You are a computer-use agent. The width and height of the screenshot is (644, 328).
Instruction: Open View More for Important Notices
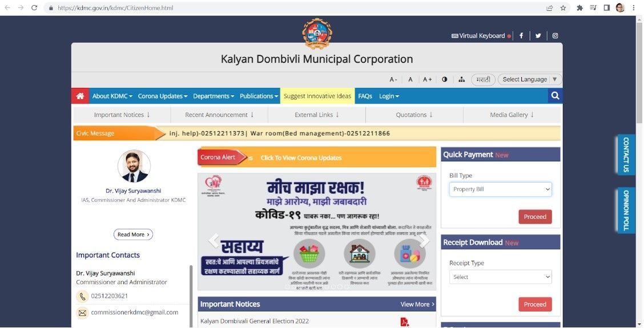pyautogui.click(x=417, y=304)
